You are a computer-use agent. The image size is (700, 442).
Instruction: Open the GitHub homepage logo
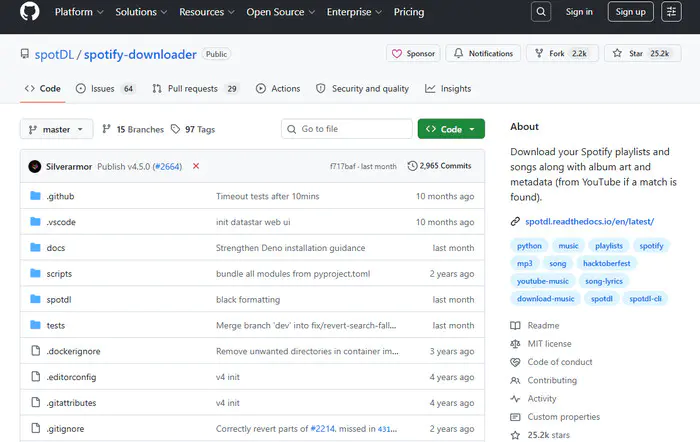tap(29, 11)
